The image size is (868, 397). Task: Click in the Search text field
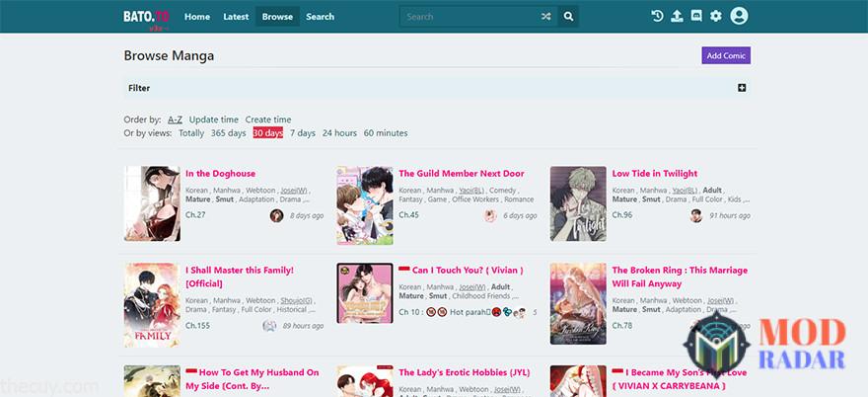(x=469, y=17)
